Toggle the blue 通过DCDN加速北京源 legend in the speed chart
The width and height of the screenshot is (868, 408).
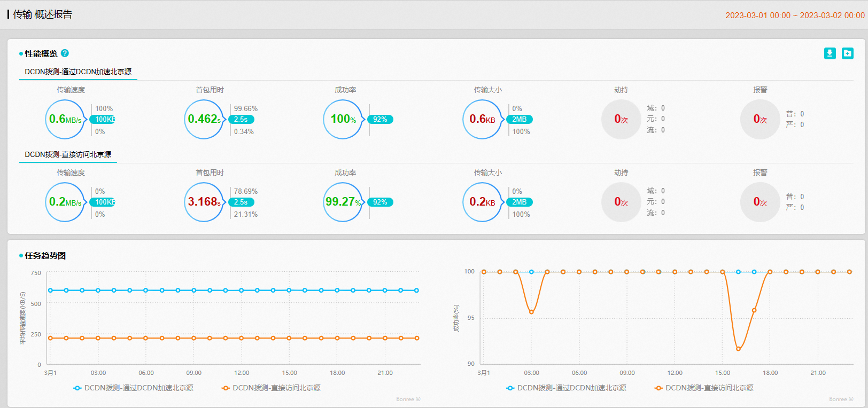pyautogui.click(x=134, y=388)
